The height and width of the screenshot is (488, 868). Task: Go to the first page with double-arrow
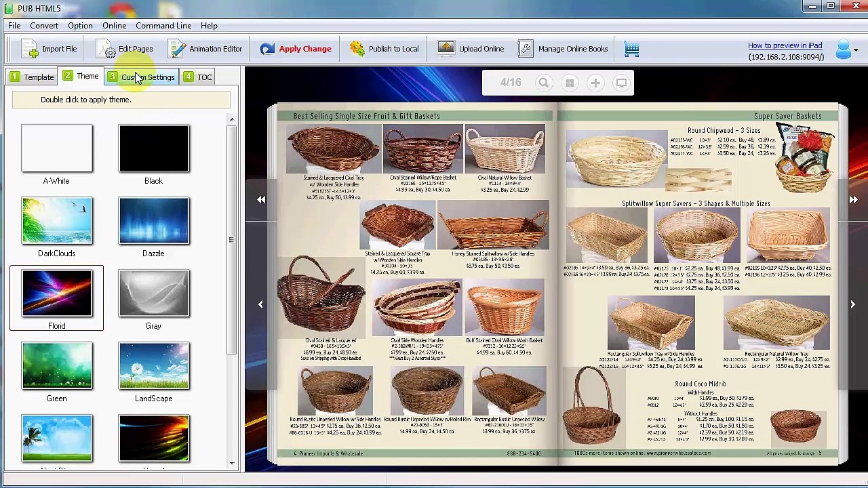[x=261, y=199]
